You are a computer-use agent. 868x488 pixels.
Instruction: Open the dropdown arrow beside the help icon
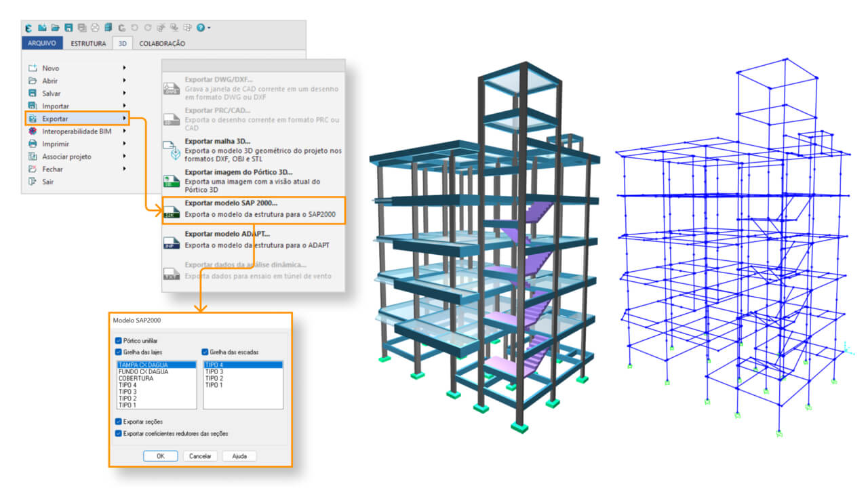click(x=209, y=28)
